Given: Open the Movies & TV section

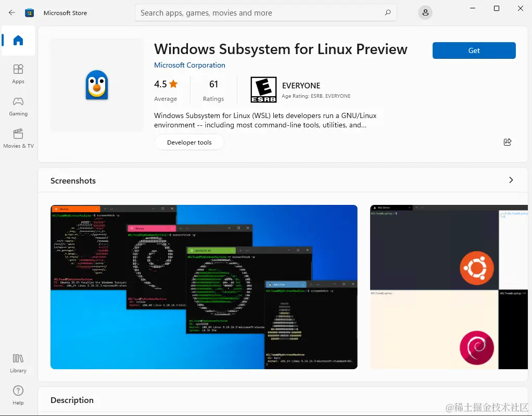Looking at the screenshot, I should [x=18, y=138].
